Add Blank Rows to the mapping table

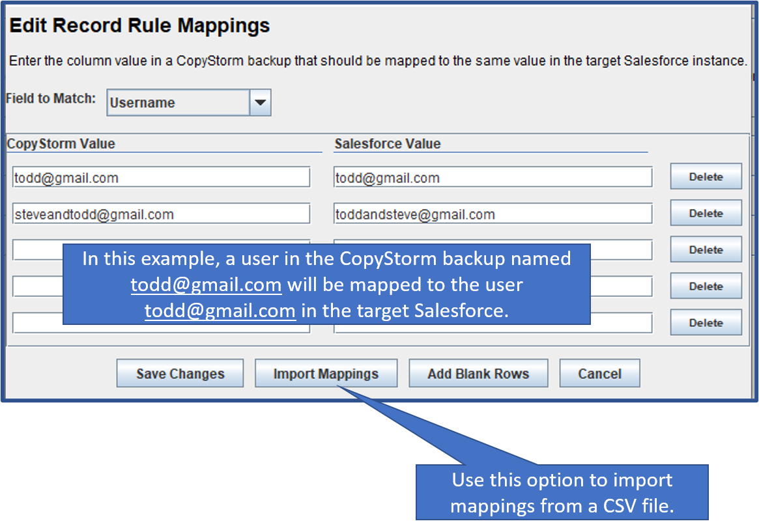[478, 373]
